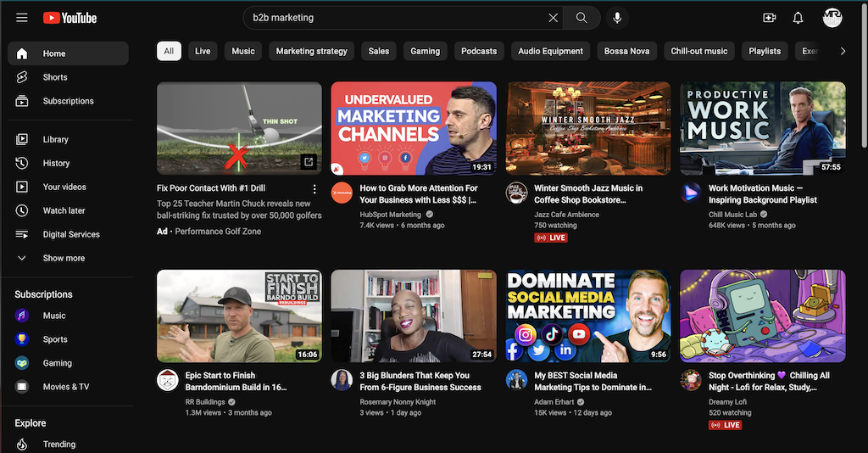Screen dimensions: 868x453
Task: Open the Create video icon
Action: [769, 18]
